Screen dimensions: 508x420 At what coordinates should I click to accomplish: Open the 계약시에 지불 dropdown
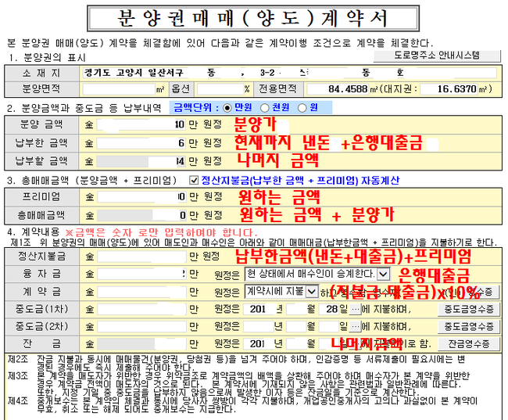312,292
